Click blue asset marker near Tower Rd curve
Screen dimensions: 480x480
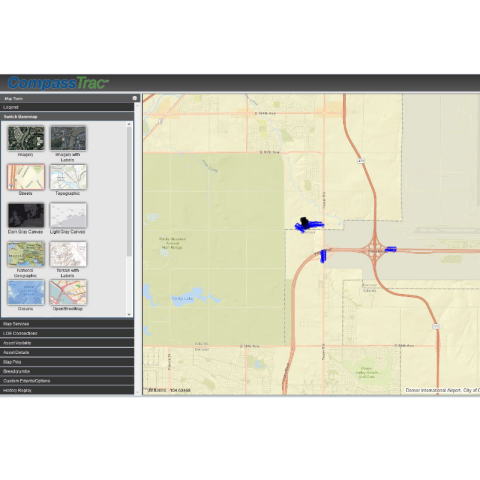coord(323,256)
